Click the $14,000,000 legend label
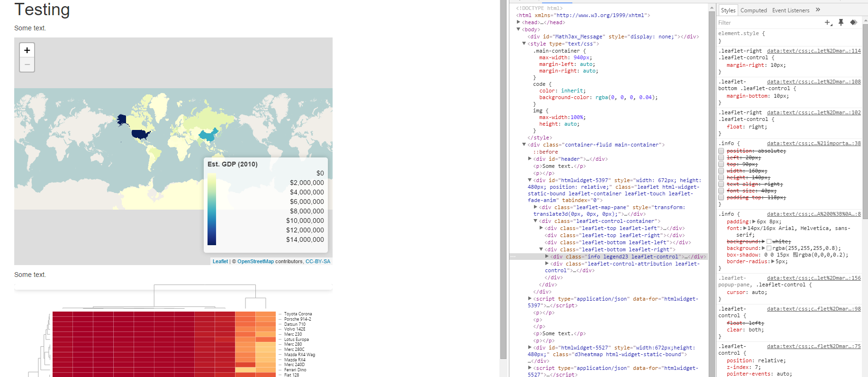Image resolution: width=868 pixels, height=377 pixels. pos(305,239)
